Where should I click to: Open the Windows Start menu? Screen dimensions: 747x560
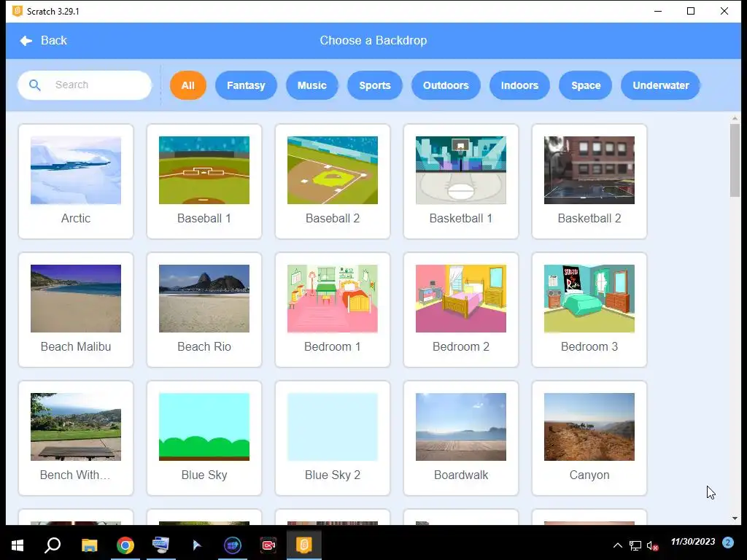point(18,545)
